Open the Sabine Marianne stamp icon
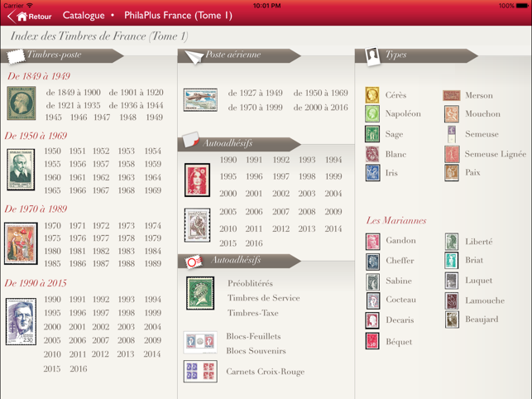The image size is (532, 399). 372,281
